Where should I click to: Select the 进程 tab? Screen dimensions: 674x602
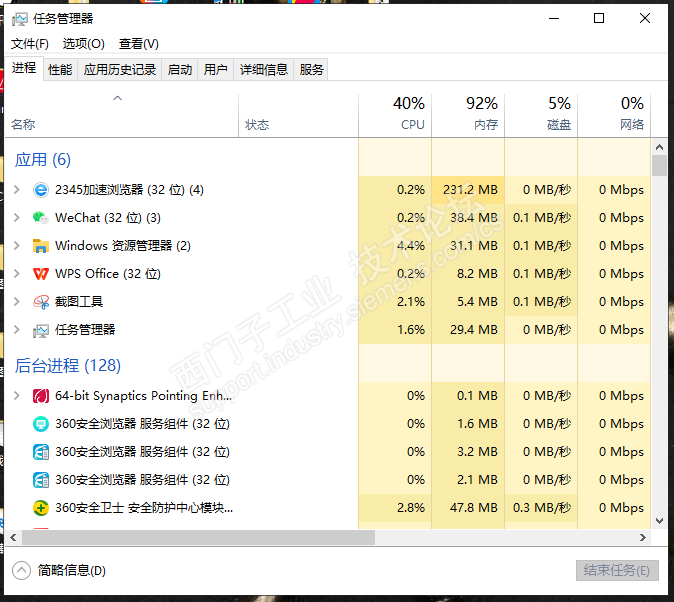[x=24, y=68]
